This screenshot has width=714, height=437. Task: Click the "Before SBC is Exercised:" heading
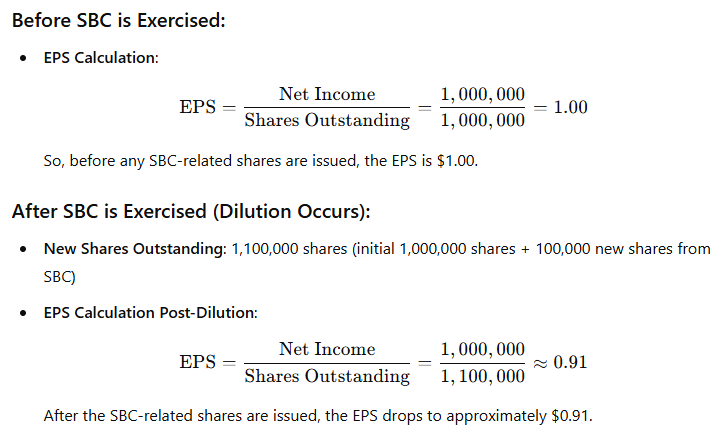118,21
